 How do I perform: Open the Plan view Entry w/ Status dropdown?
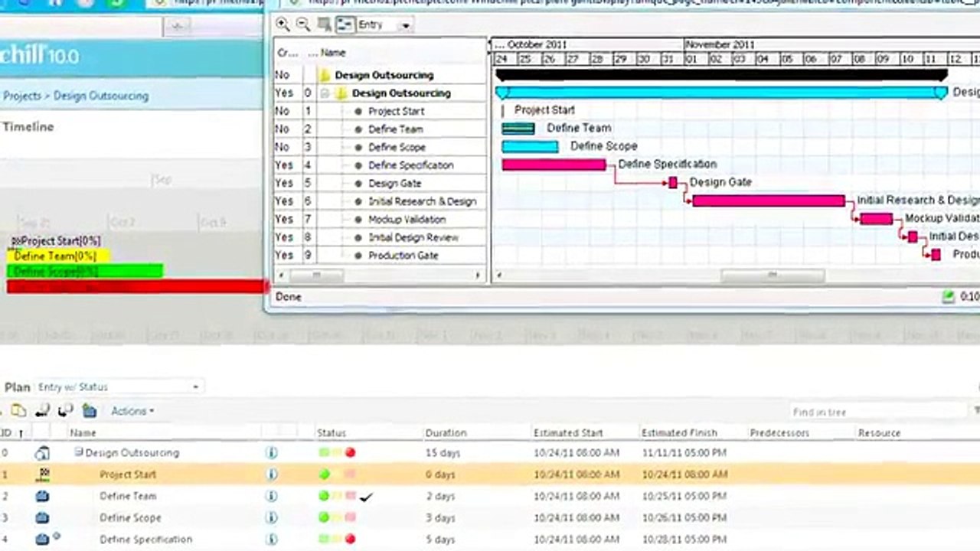[x=195, y=387]
